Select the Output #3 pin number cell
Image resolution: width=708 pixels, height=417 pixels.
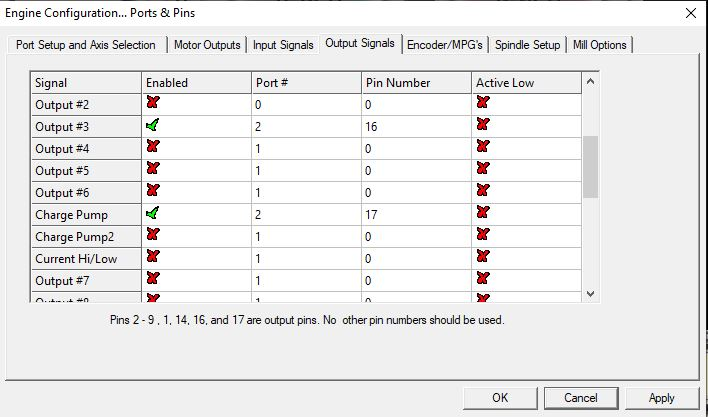click(416, 127)
